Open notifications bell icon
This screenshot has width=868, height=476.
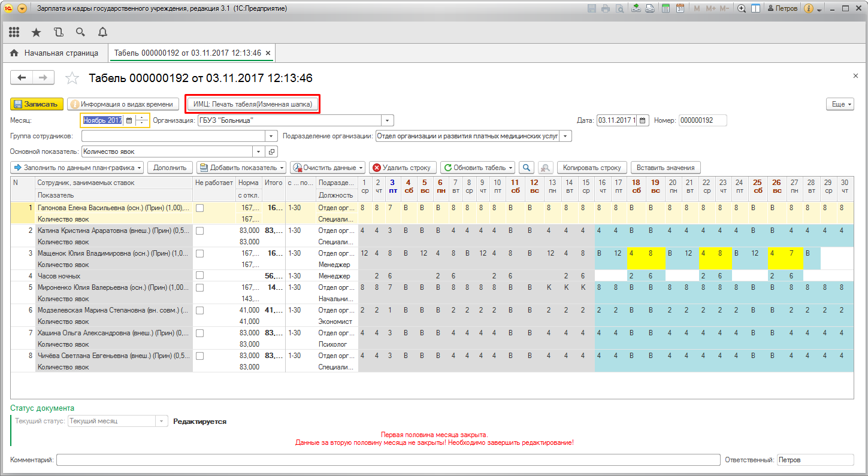tap(102, 32)
